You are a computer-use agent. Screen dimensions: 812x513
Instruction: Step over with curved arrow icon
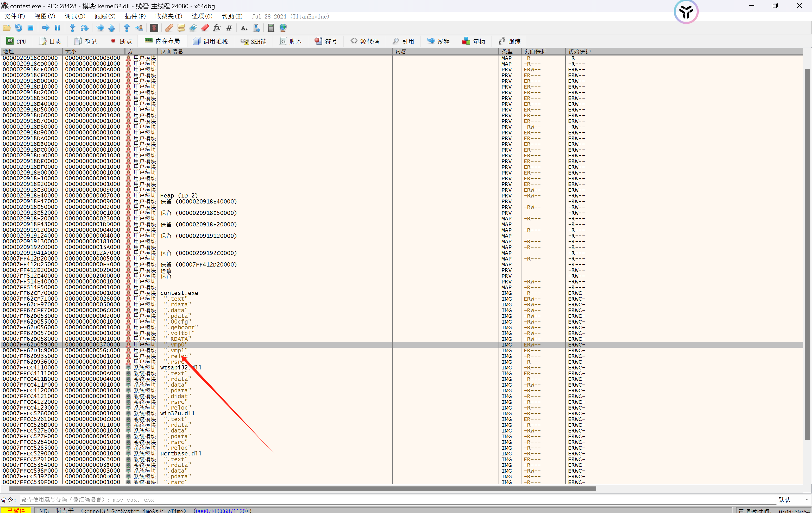point(85,28)
